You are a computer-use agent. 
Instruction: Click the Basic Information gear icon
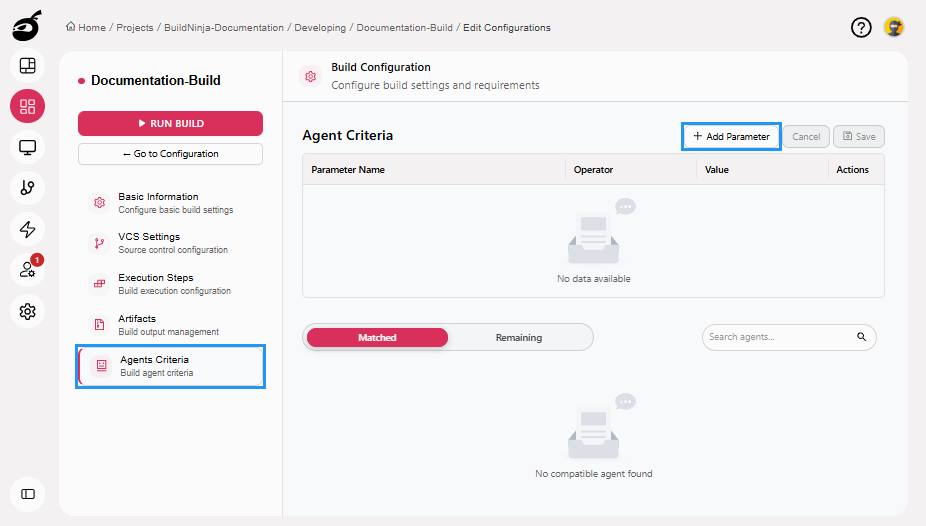pos(99,202)
